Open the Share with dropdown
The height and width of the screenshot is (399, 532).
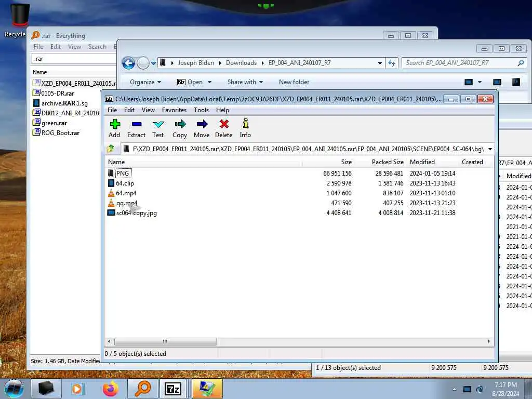point(245,82)
